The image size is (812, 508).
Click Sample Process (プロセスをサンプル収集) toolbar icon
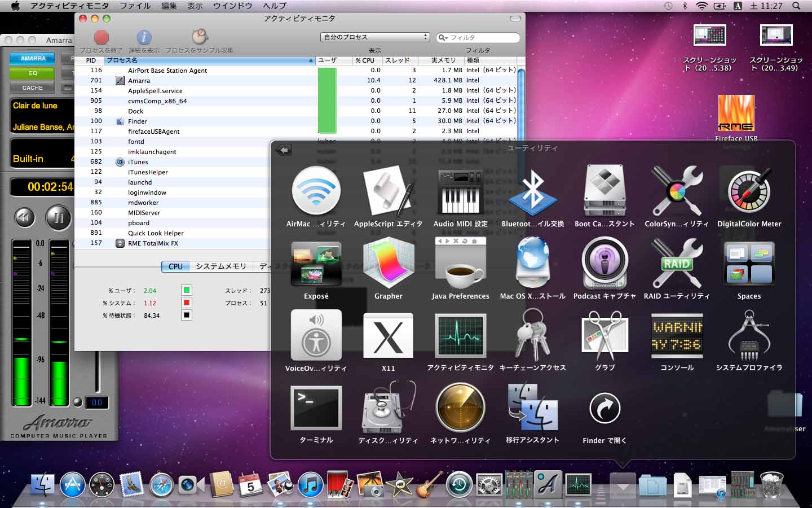tap(200, 37)
